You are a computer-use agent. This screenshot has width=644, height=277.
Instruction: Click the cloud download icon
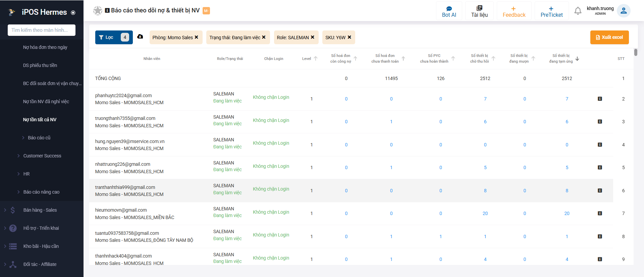pos(140,37)
